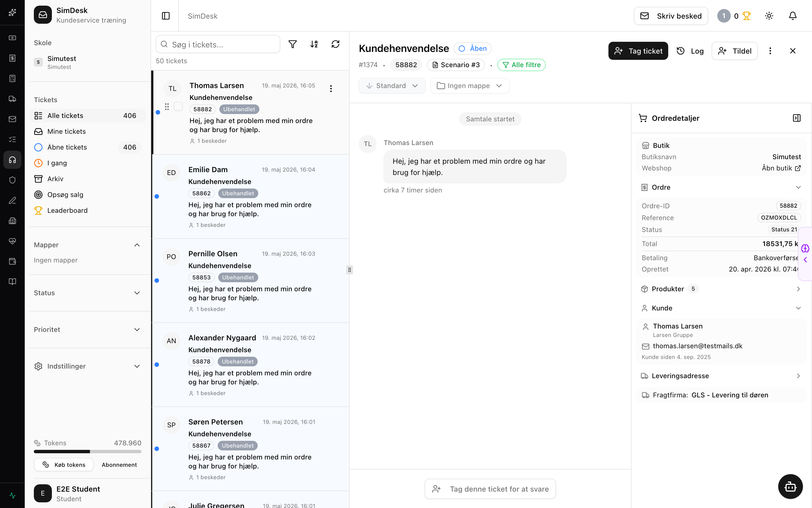
Task: Expand the Leveringsadresse section
Action: coord(798,376)
